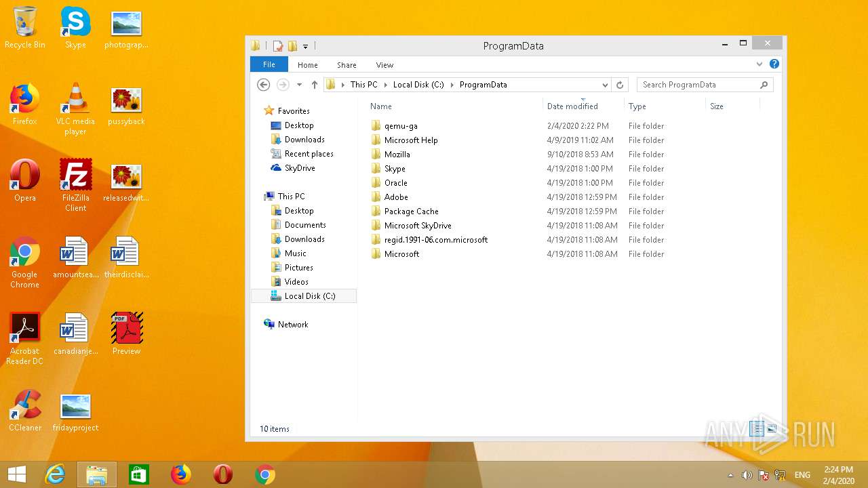Open Windows Store from the taskbar

point(139,474)
